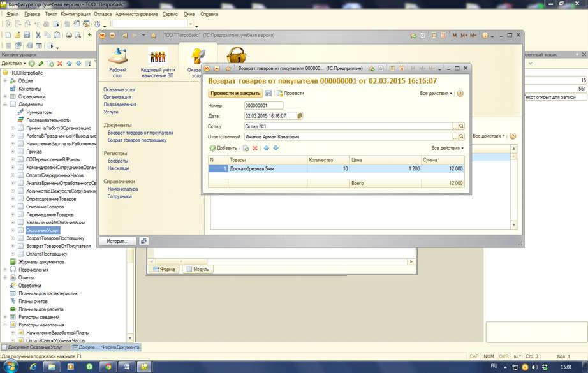Click green add icon in Конфигурация panel toolbar
The width and height of the screenshot is (588, 373).
tap(32, 64)
